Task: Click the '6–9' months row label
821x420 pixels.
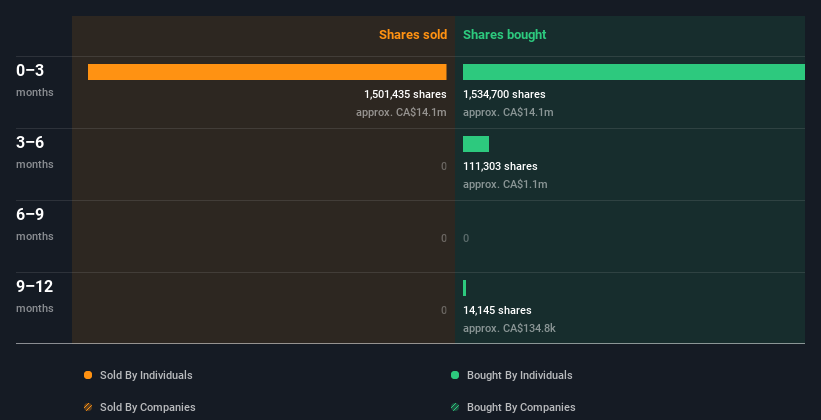Action: click(30, 214)
